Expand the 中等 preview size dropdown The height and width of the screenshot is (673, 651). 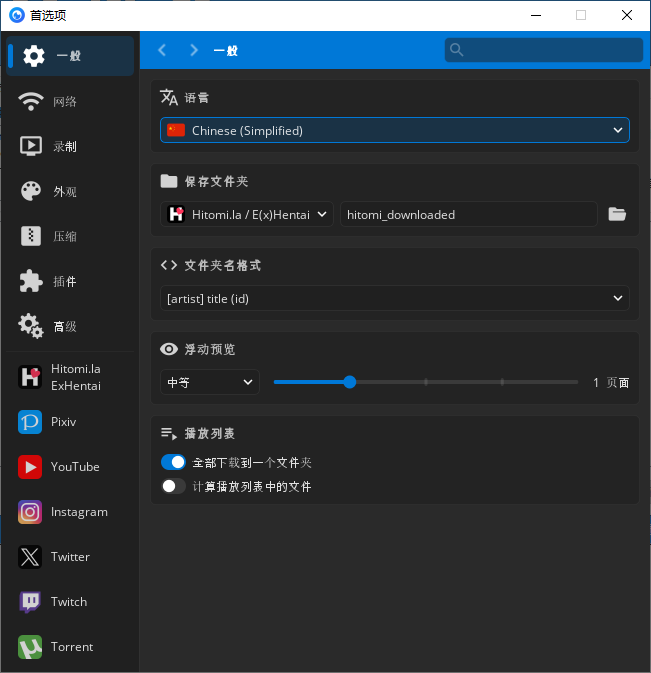pyautogui.click(x=209, y=382)
